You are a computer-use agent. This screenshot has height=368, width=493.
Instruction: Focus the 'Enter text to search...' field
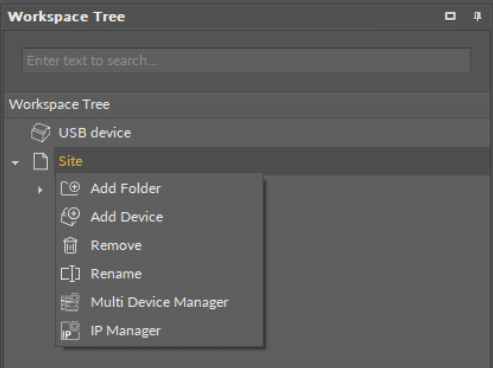click(x=246, y=60)
